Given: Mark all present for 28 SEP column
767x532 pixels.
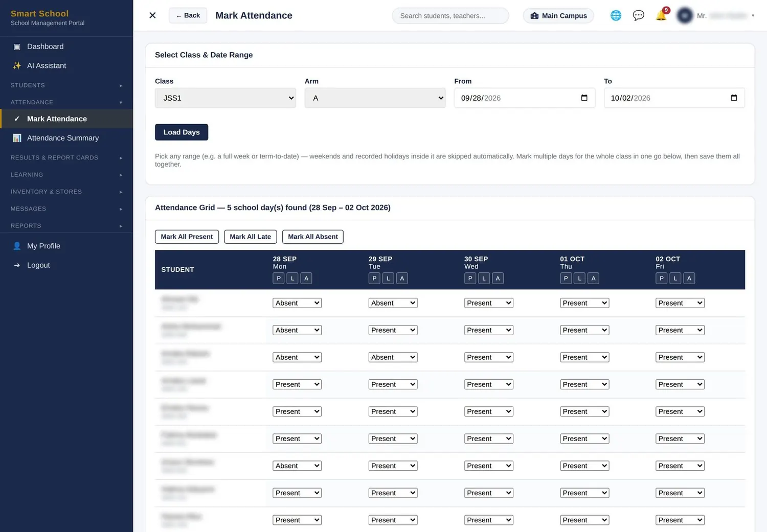Looking at the screenshot, I should point(279,279).
